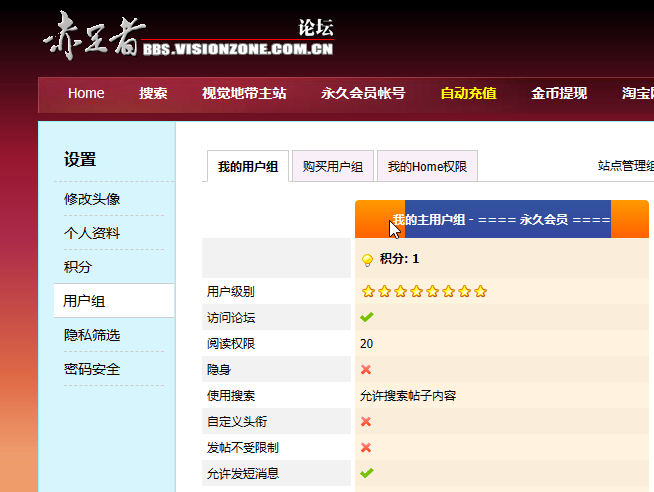Viewport: 654px width, 492px height.
Task: Select the 我的用户组 tab
Action: click(248, 166)
